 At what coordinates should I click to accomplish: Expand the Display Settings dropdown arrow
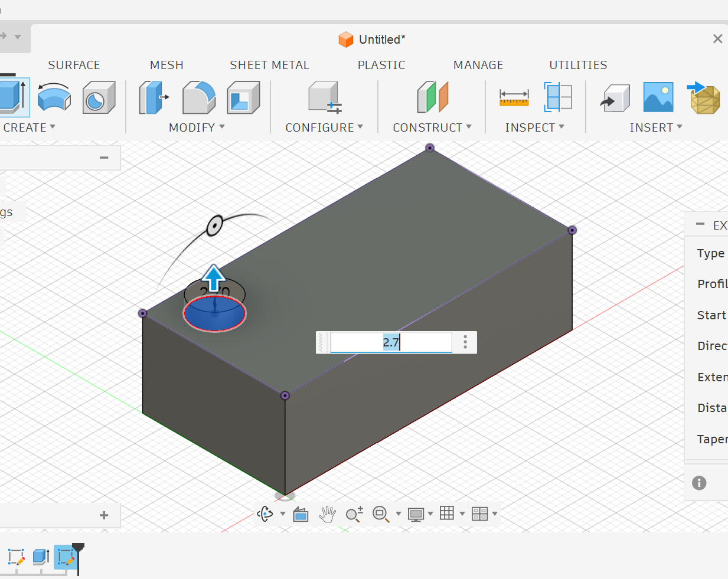tap(430, 514)
